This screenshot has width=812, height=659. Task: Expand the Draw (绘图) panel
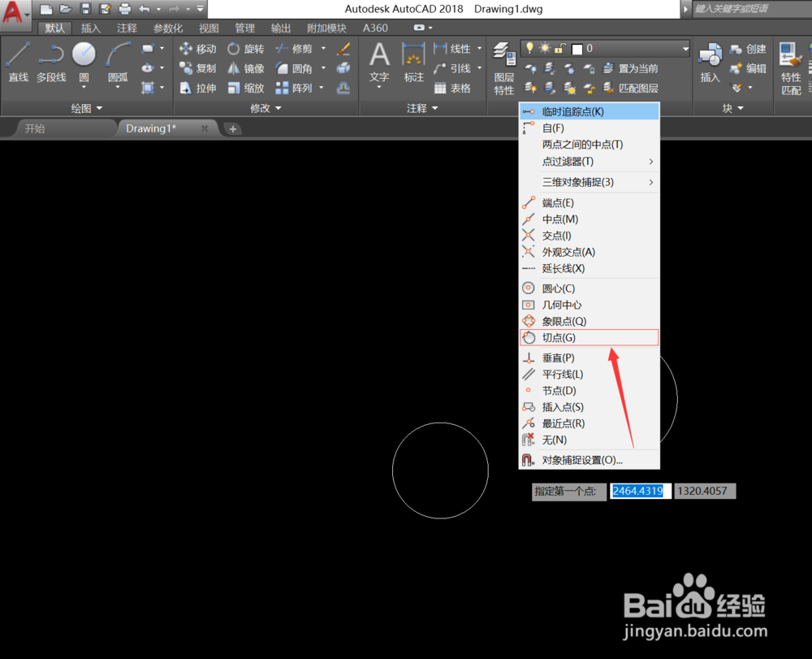point(86,108)
